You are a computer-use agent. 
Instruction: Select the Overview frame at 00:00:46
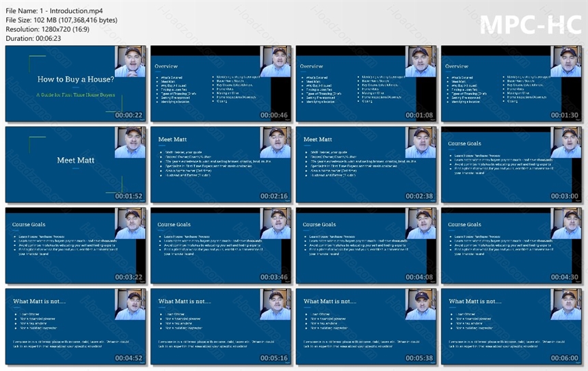pyautogui.click(x=221, y=83)
